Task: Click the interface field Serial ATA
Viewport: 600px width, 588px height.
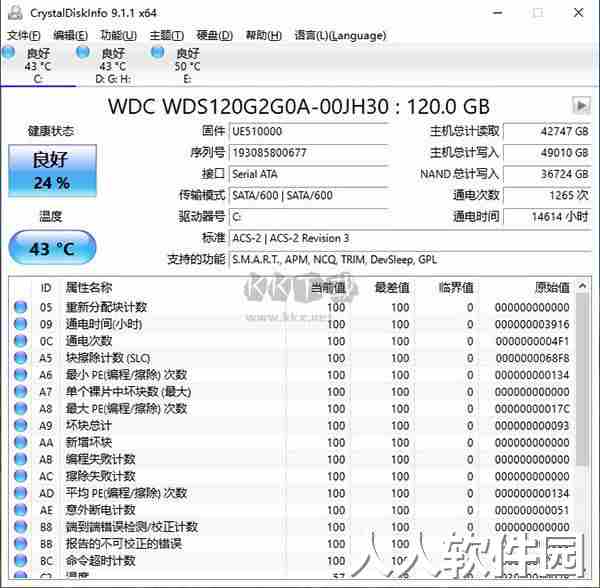Action: [309, 174]
